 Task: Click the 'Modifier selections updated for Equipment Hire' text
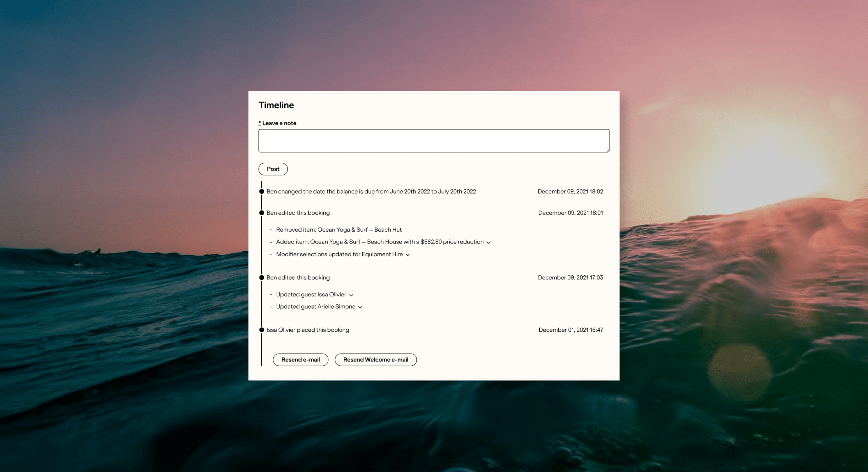[339, 254]
